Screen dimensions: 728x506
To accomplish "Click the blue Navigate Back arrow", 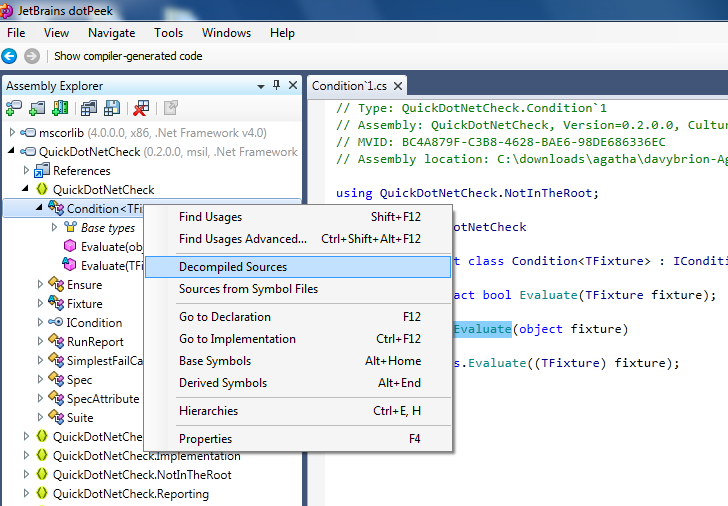I will (9, 56).
